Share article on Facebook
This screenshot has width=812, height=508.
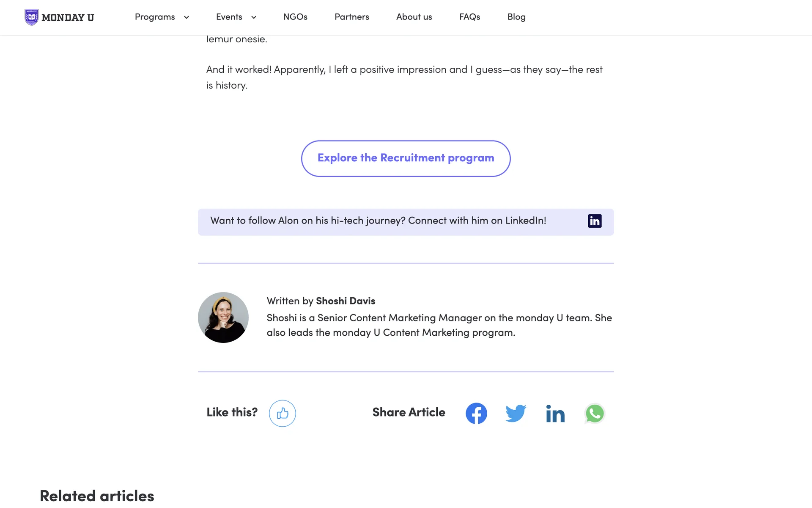tap(476, 413)
